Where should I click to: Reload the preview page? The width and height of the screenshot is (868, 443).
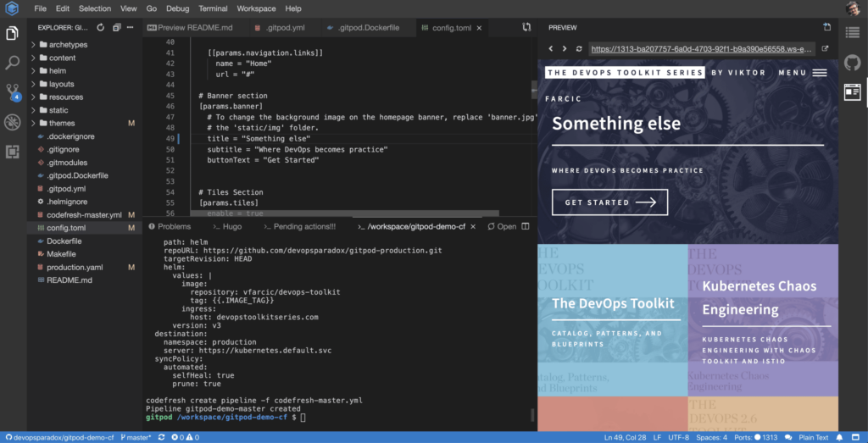click(579, 48)
